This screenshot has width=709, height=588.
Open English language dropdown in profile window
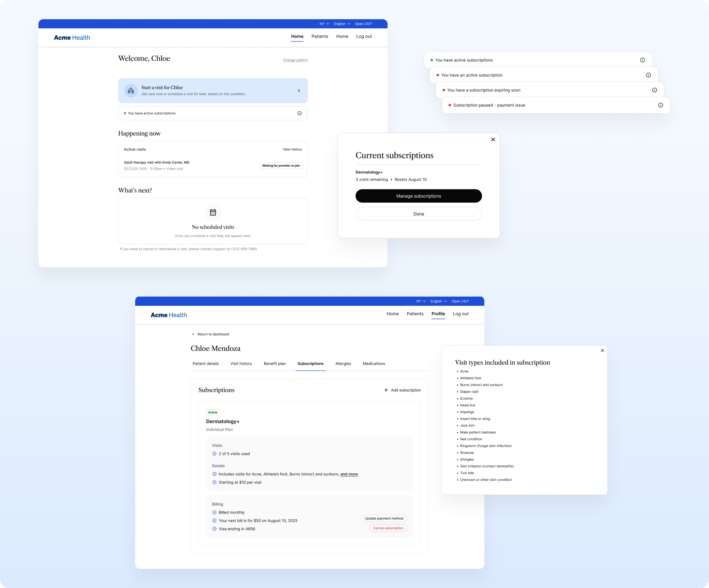(x=439, y=301)
